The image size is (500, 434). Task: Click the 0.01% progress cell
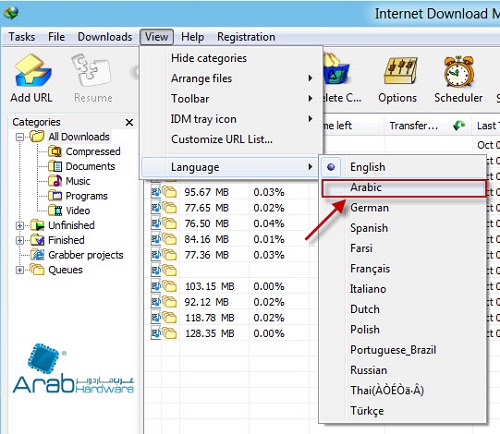point(269,239)
